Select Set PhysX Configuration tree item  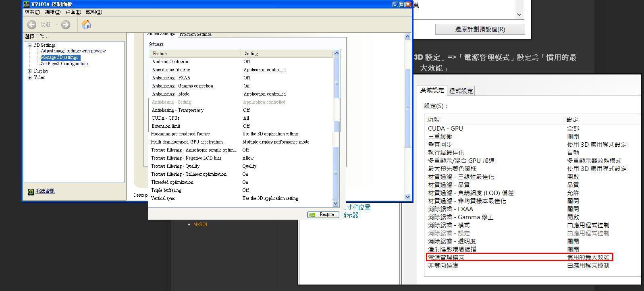pyautogui.click(x=64, y=64)
